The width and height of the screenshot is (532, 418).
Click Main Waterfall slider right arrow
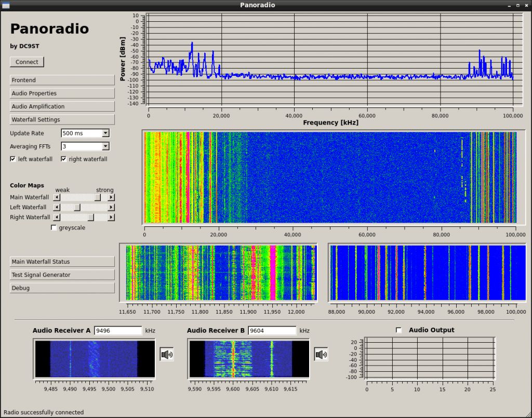[111, 197]
